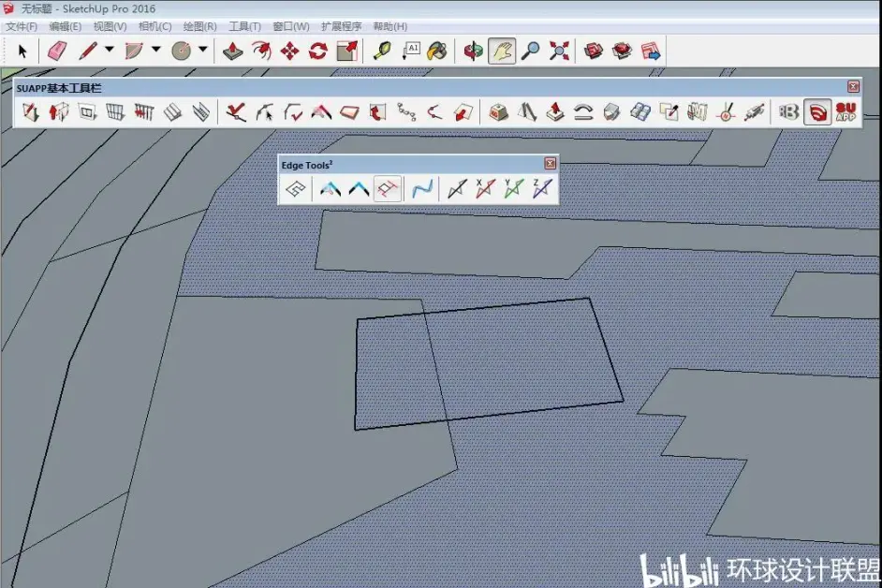Pick the Scale tool
This screenshot has width=882, height=588.
tap(347, 51)
